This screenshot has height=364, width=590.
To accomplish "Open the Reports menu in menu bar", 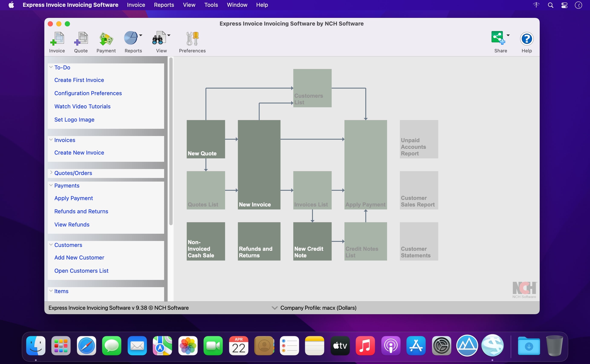I will pos(164,5).
